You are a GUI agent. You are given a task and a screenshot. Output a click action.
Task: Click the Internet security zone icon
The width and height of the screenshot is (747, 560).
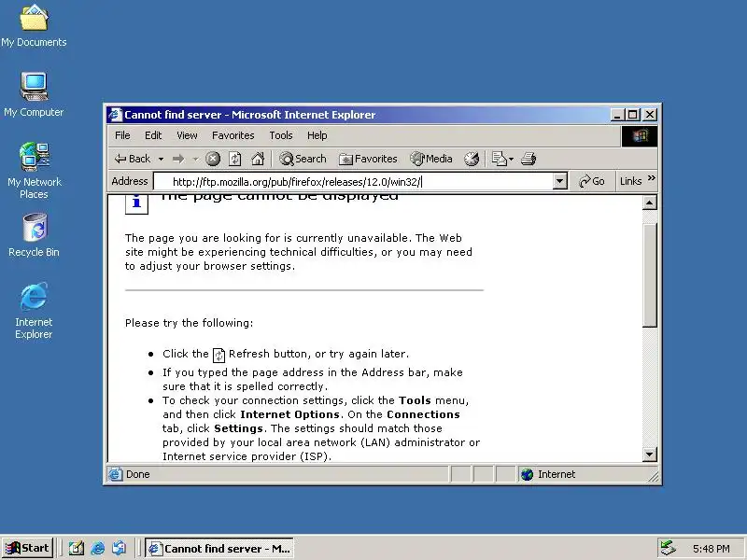coord(527,474)
